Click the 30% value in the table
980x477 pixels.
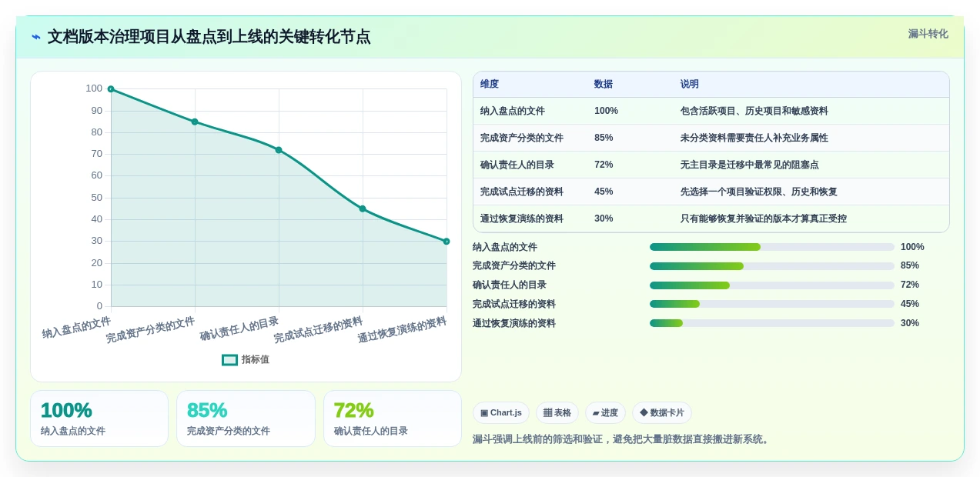pyautogui.click(x=604, y=218)
